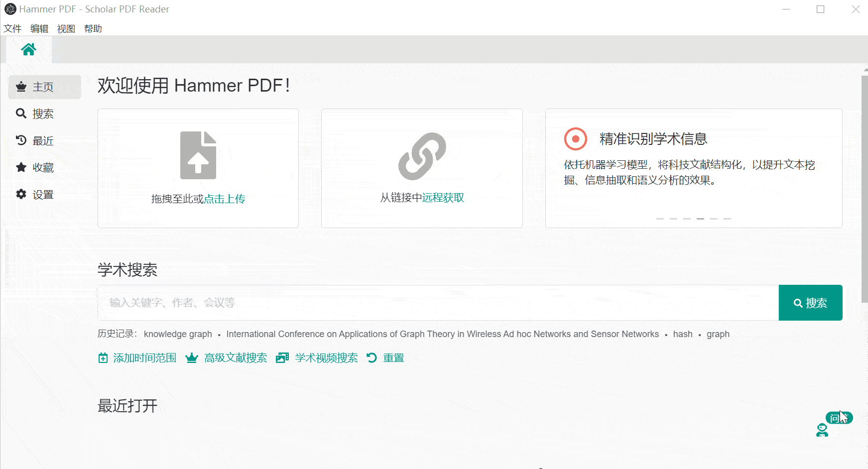
Task: Select the active fourth carousel indicator dash
Action: 700,219
